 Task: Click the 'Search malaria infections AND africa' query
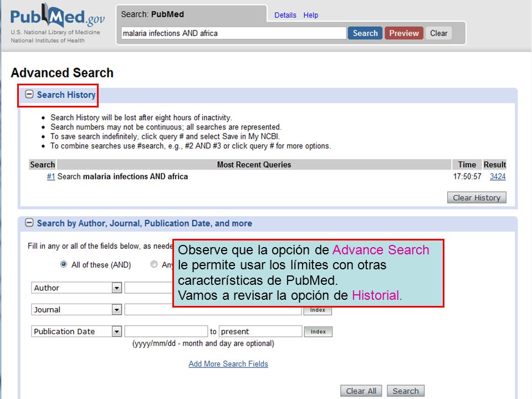(122, 176)
